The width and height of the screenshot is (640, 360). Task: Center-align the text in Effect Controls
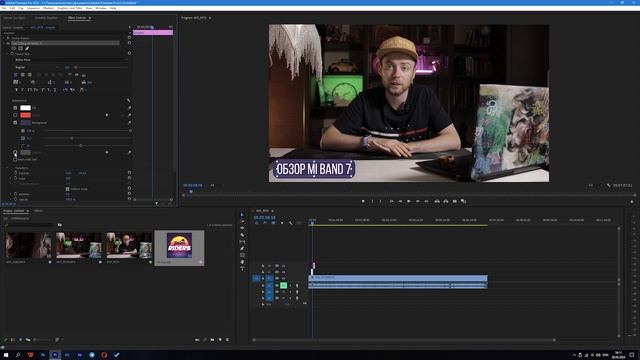coord(22,75)
